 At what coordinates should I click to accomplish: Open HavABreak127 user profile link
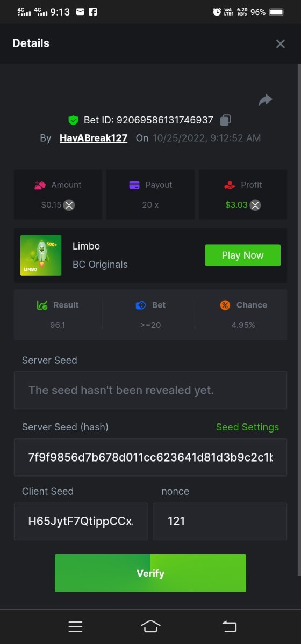[x=94, y=138]
